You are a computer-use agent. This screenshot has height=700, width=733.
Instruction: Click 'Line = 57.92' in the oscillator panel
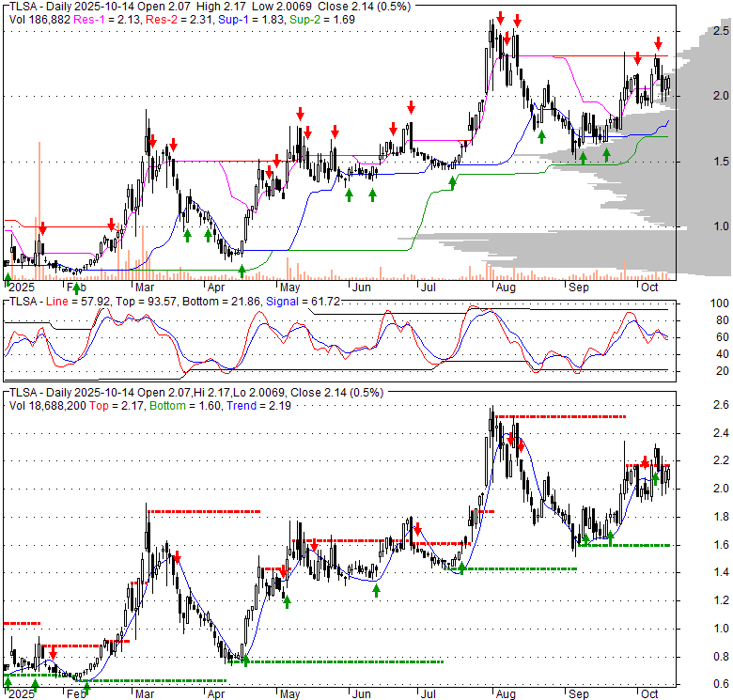pos(78,302)
